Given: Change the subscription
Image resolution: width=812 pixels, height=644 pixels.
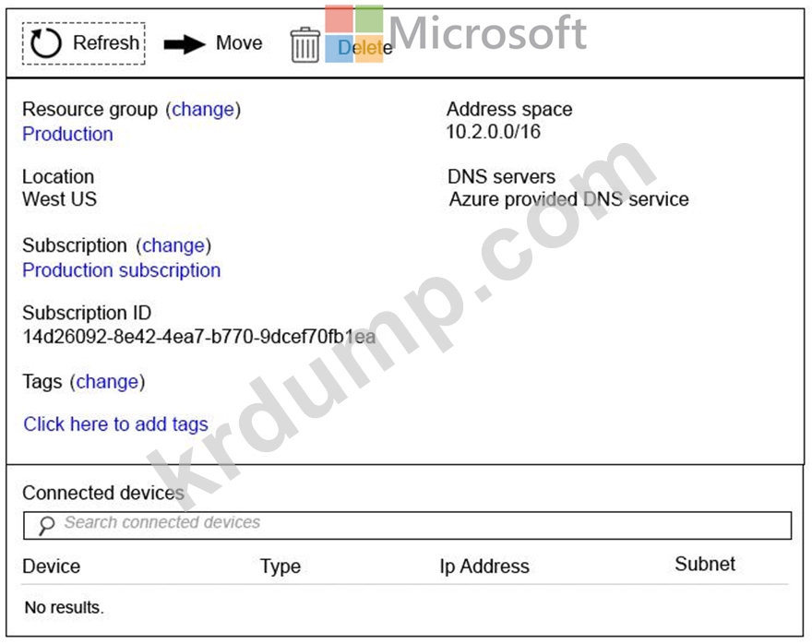Looking at the screenshot, I should (173, 246).
